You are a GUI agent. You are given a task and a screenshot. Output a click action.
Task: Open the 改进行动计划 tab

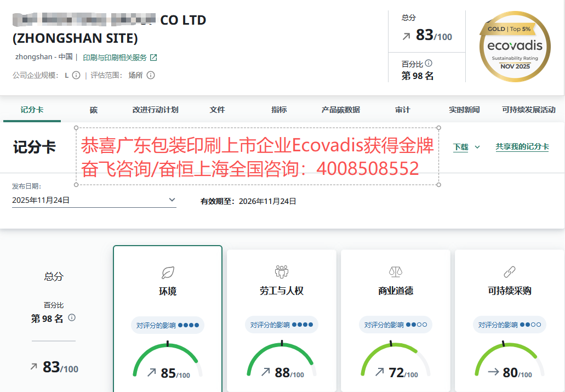pos(155,110)
